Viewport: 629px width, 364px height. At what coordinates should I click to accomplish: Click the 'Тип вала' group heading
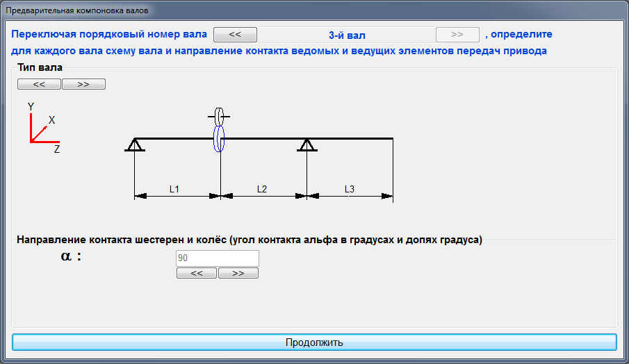(40, 67)
